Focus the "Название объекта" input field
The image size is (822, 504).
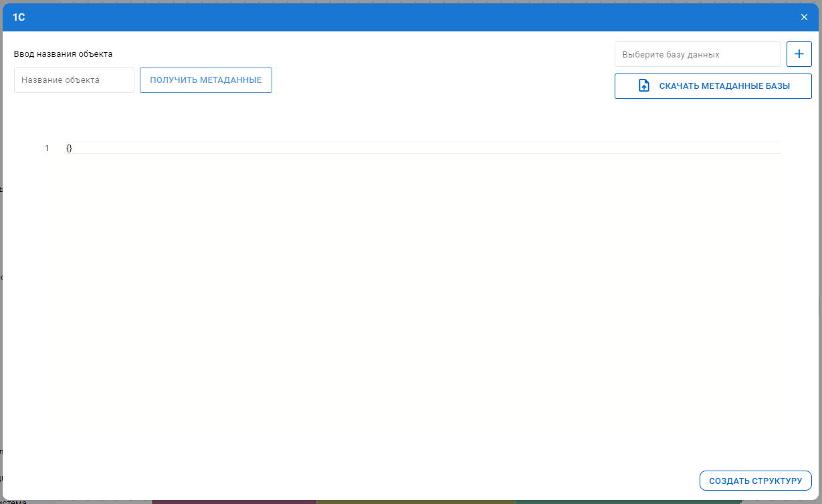(x=74, y=80)
